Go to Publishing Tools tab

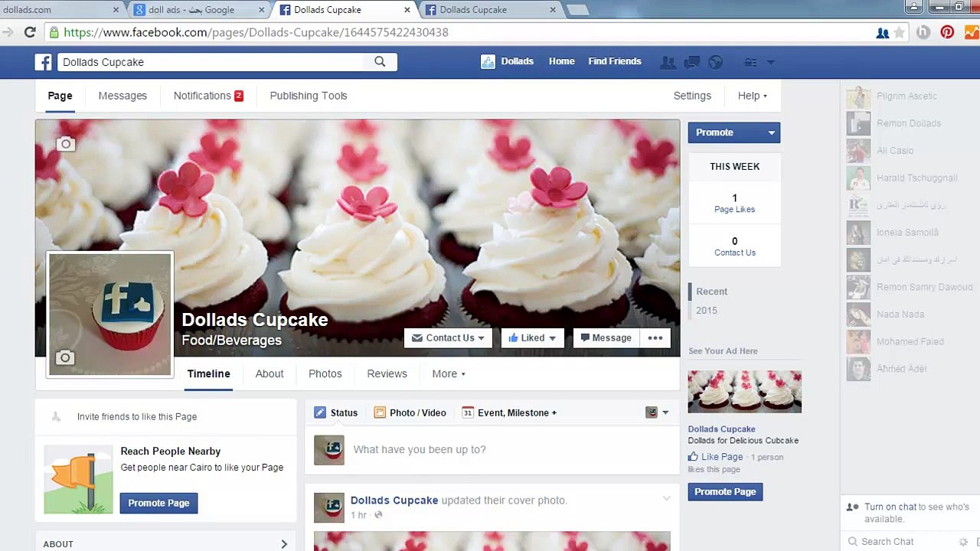[309, 96]
